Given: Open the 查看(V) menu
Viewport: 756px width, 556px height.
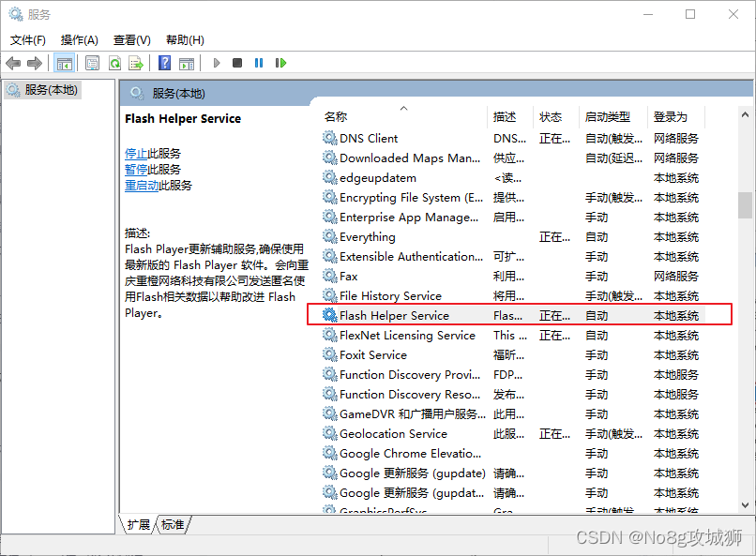Looking at the screenshot, I should click(x=132, y=40).
